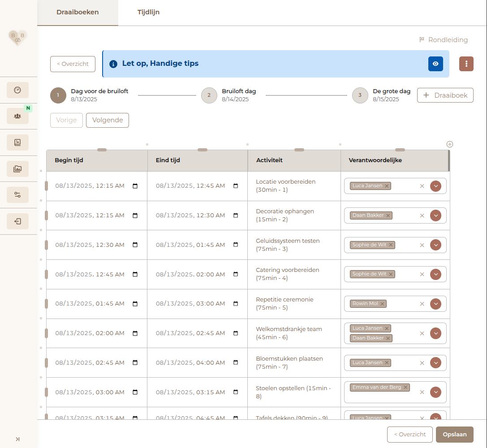Save with the Opslaan button
Viewport: 487px width, 448px height.
pos(454,435)
